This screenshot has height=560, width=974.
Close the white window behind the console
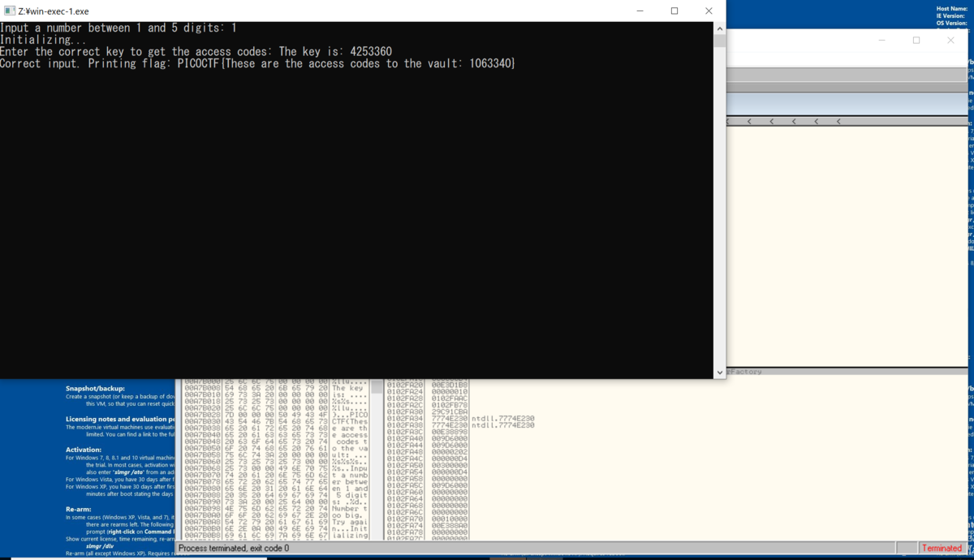[950, 40]
